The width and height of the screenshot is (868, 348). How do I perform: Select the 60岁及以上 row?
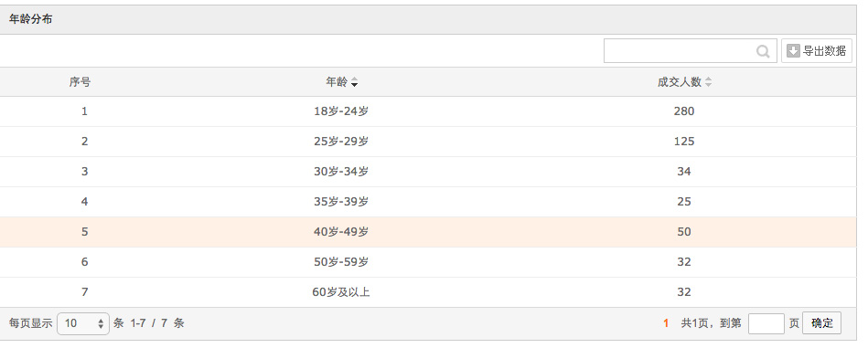[x=428, y=292]
